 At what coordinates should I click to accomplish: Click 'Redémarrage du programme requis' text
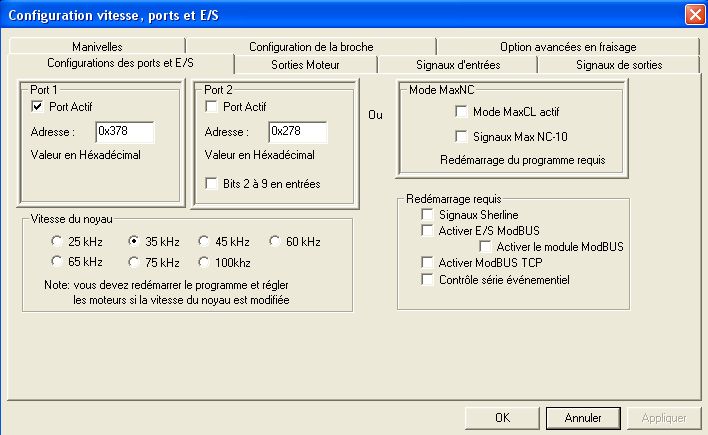pos(522,160)
